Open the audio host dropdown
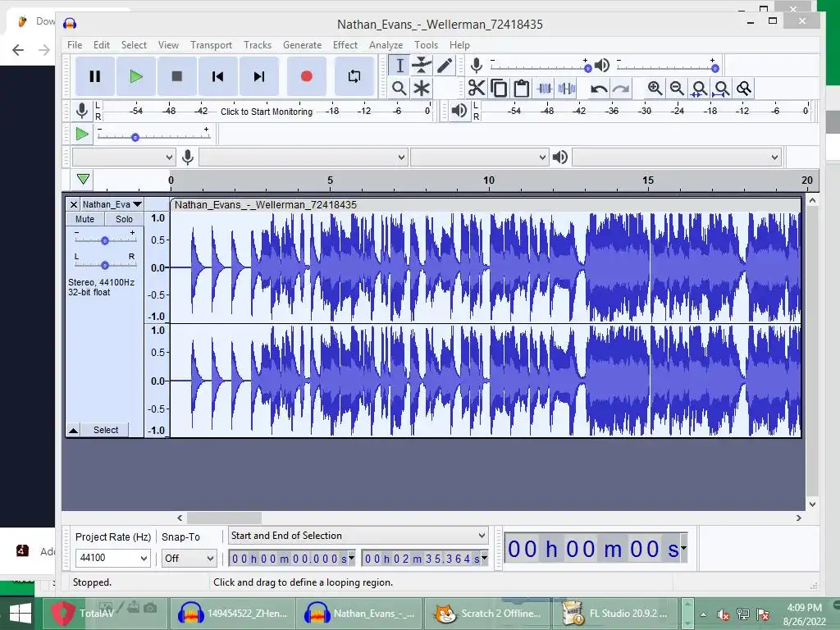This screenshot has height=630, width=840. (x=124, y=157)
